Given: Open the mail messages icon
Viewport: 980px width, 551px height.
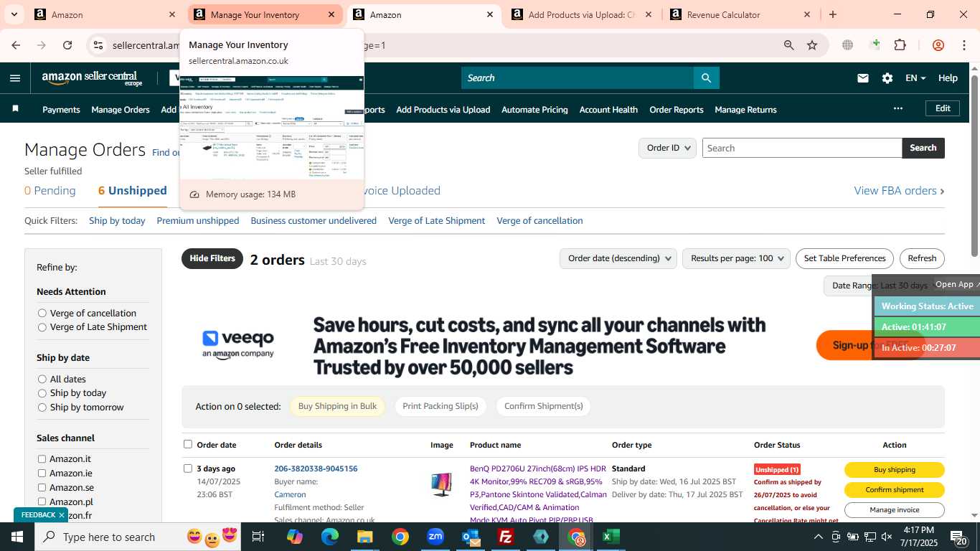Looking at the screenshot, I should tap(863, 78).
